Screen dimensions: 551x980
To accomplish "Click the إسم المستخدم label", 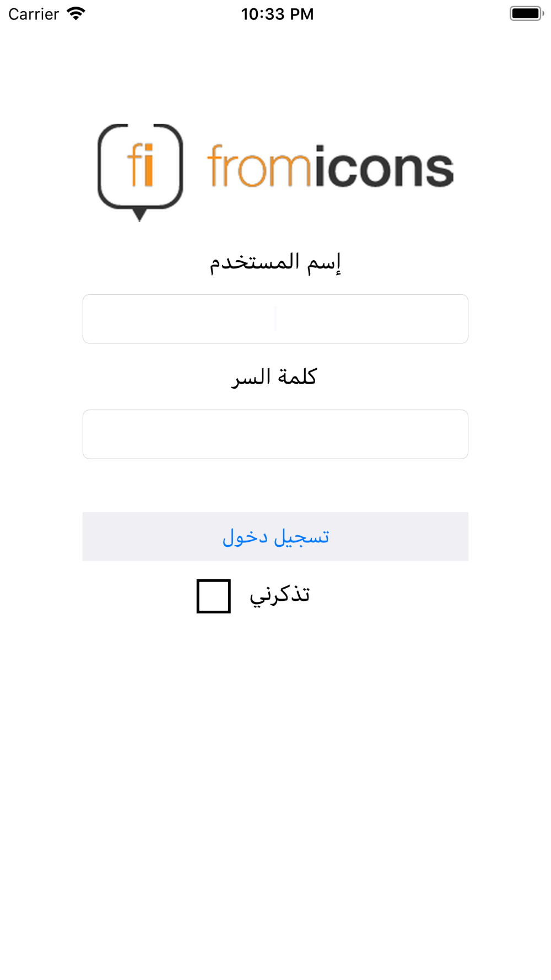I will tap(275, 262).
